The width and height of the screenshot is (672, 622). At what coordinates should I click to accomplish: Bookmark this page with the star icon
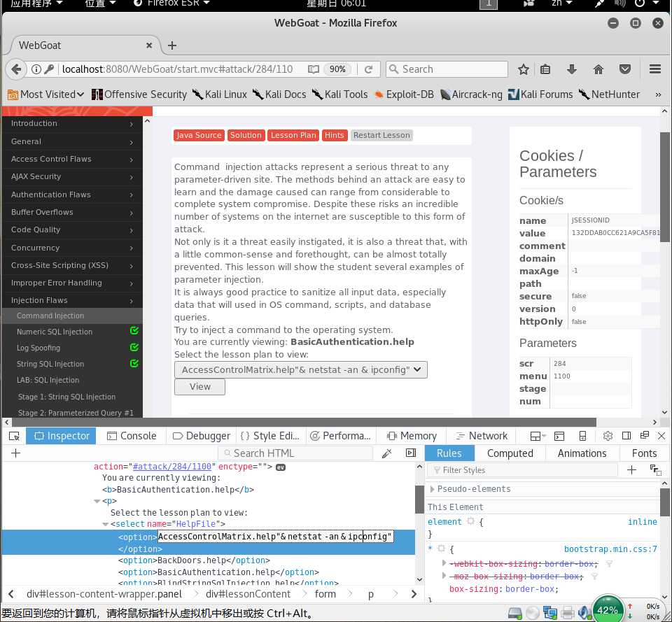524,69
